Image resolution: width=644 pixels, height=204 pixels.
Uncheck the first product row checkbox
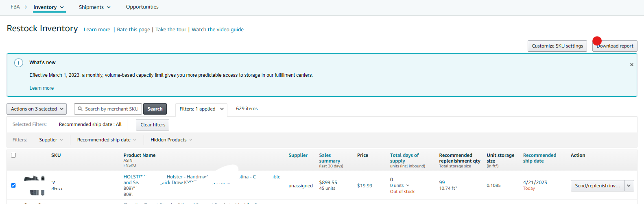click(x=13, y=185)
